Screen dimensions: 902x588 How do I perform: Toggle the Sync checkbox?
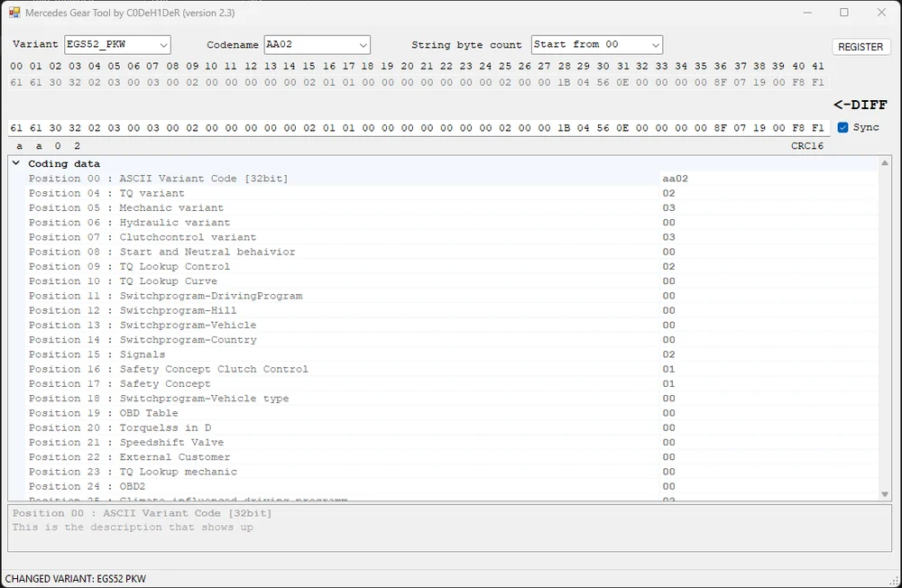[842, 127]
